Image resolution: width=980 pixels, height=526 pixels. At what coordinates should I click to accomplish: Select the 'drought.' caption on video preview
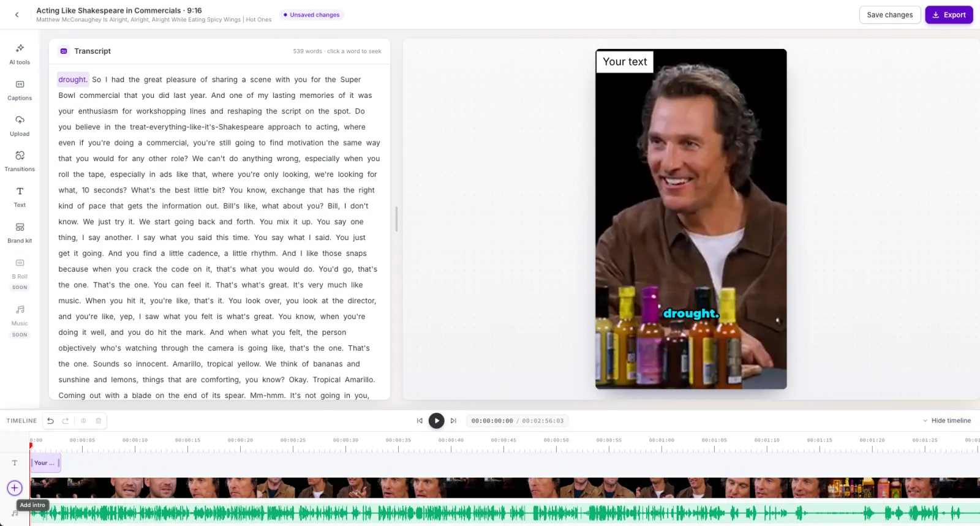click(x=691, y=314)
